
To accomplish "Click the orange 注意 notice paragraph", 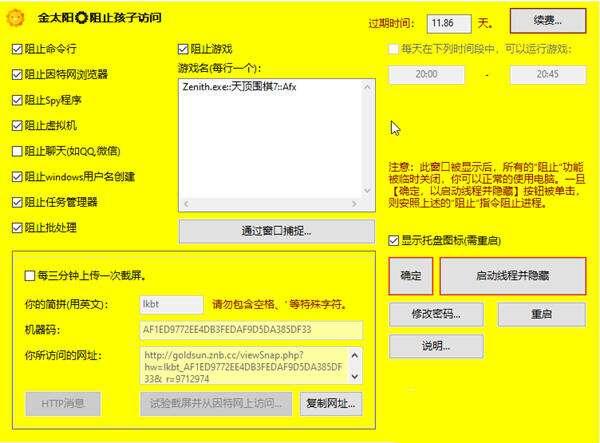I will click(487, 185).
